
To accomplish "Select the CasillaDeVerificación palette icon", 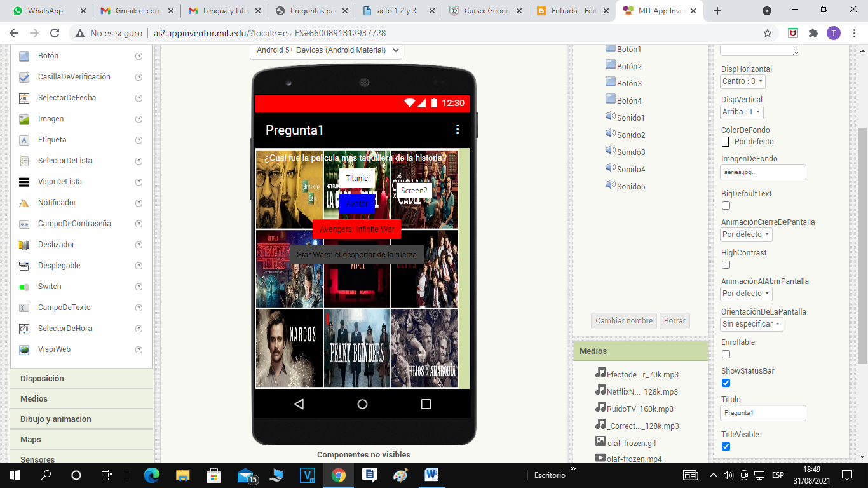I will click(x=24, y=77).
